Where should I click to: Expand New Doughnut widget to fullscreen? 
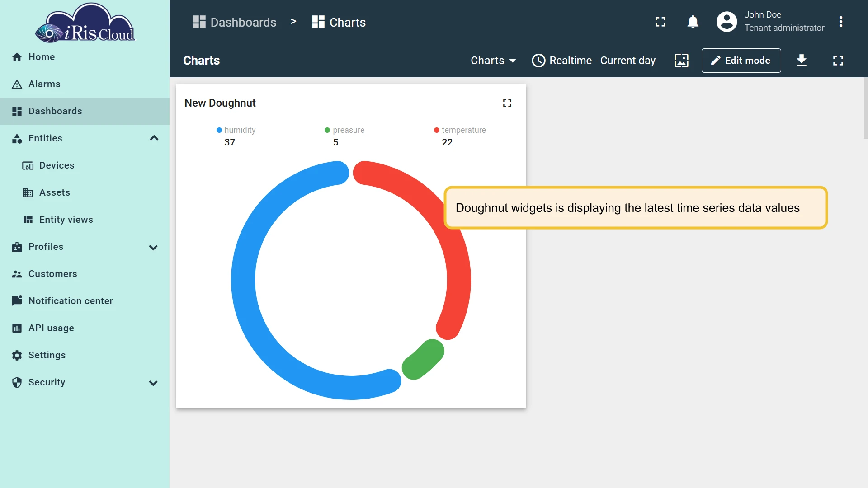pos(507,103)
